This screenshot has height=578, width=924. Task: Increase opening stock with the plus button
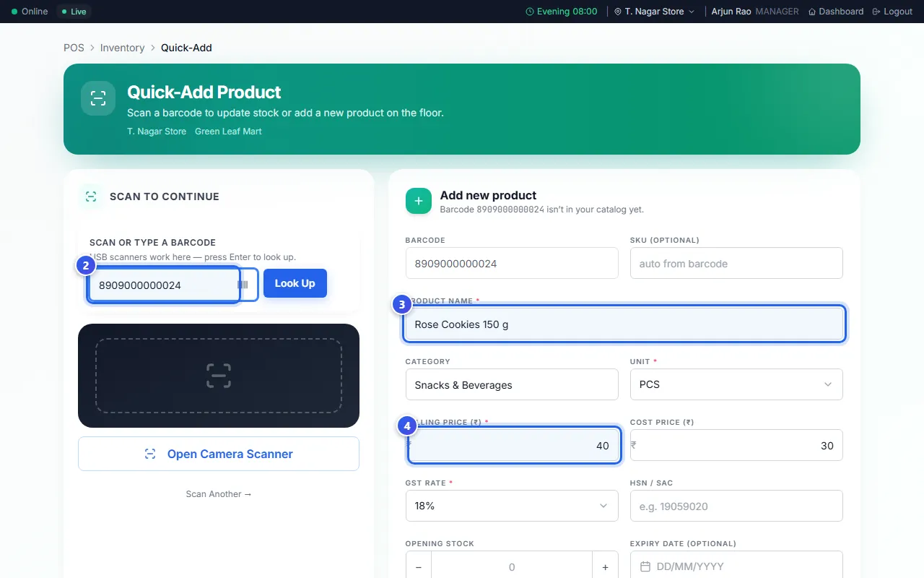point(606,567)
